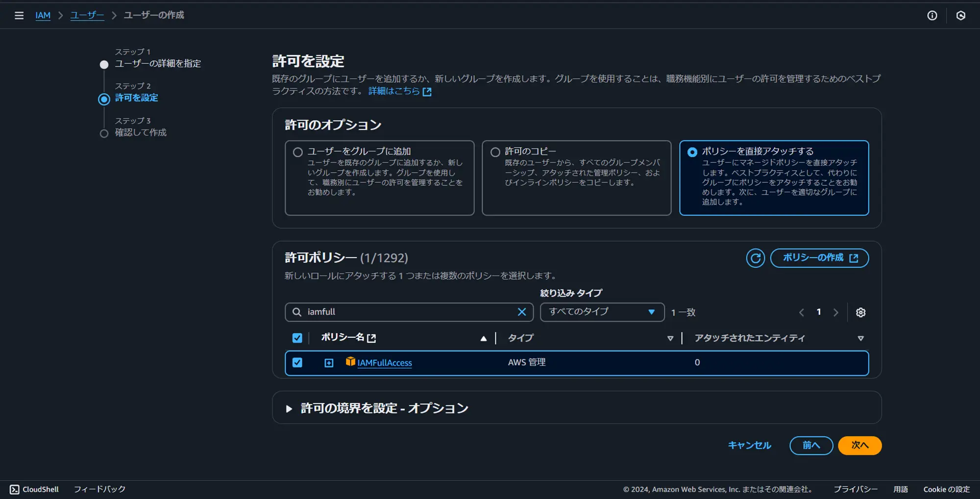980x499 pixels.
Task: Open the info panel icon
Action: coord(932,15)
